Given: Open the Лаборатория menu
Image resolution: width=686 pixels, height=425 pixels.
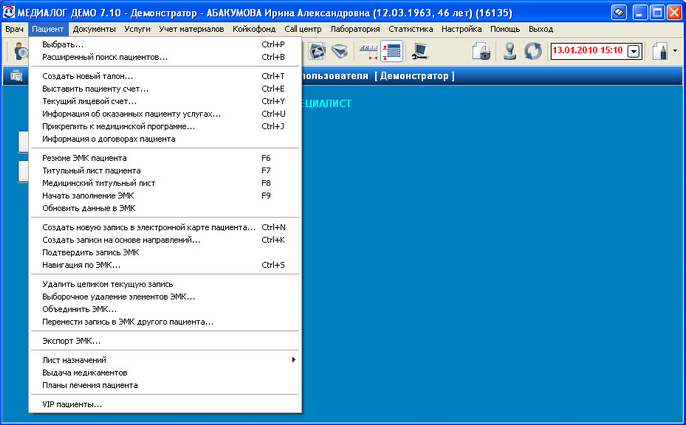Looking at the screenshot, I should click(x=355, y=30).
